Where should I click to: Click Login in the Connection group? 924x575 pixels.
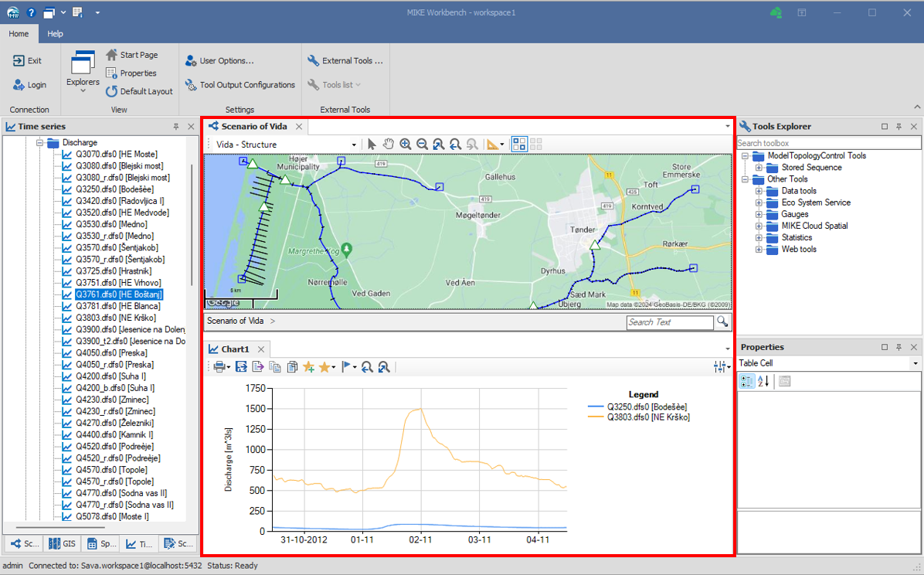click(x=29, y=85)
